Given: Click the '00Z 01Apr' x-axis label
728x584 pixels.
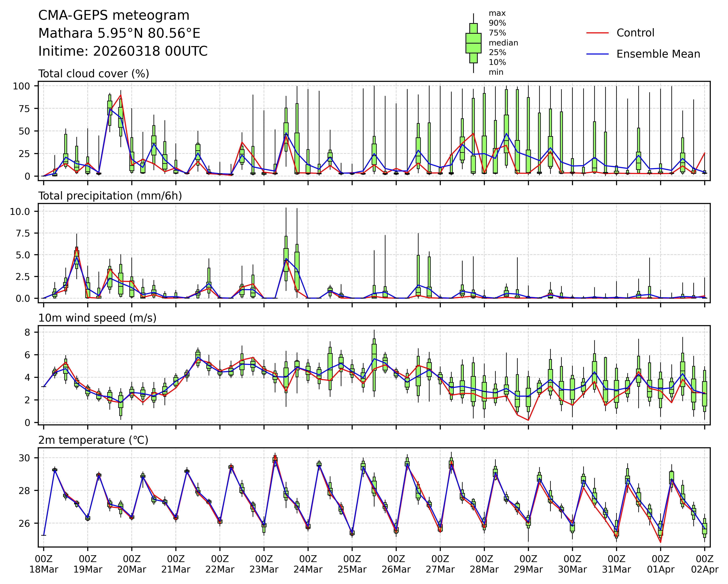Looking at the screenshot, I should pyautogui.click(x=661, y=564).
